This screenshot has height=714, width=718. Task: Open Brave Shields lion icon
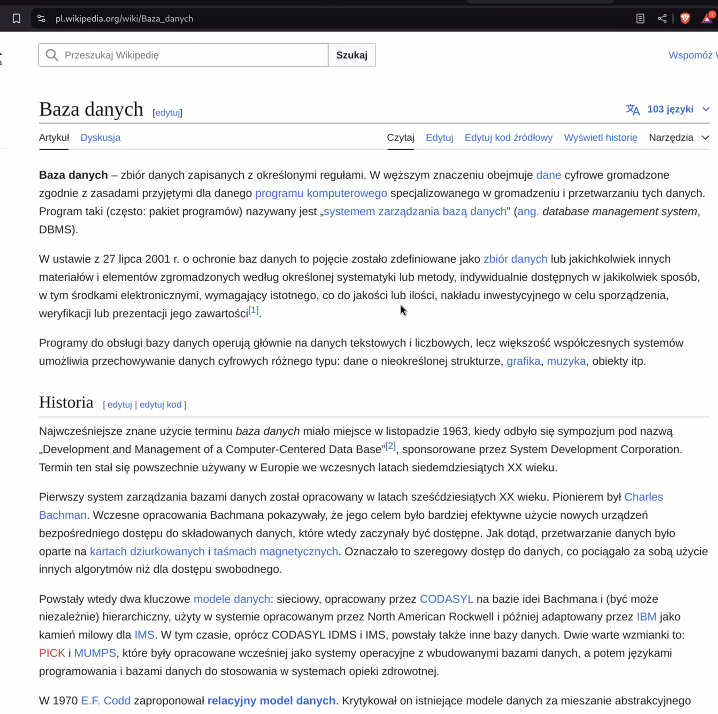coord(685,19)
